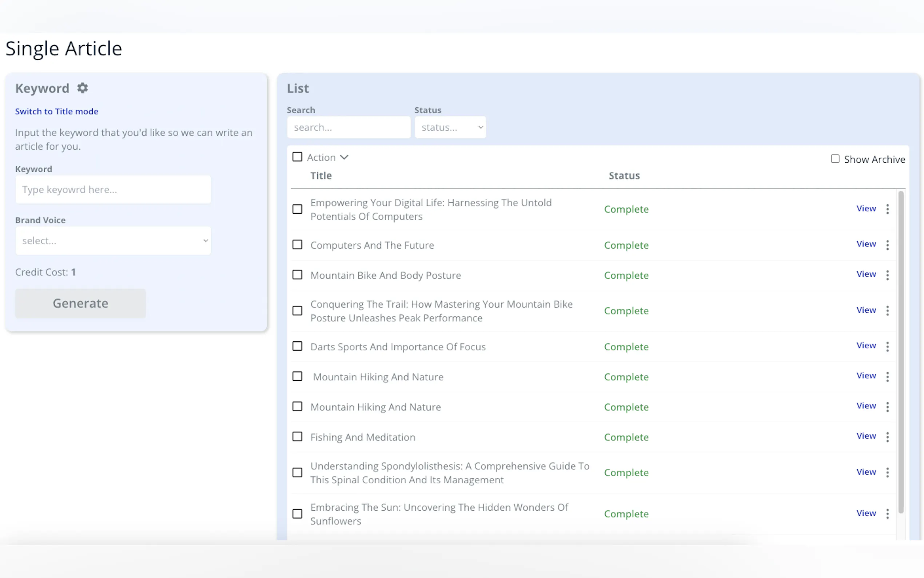
Task: Open the Status filter dropdown
Action: (450, 127)
